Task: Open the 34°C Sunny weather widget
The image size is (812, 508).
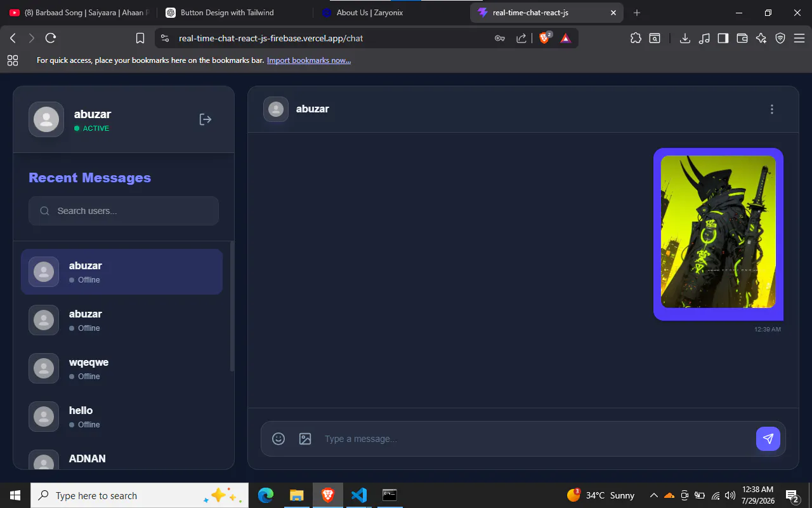Action: [x=601, y=495]
